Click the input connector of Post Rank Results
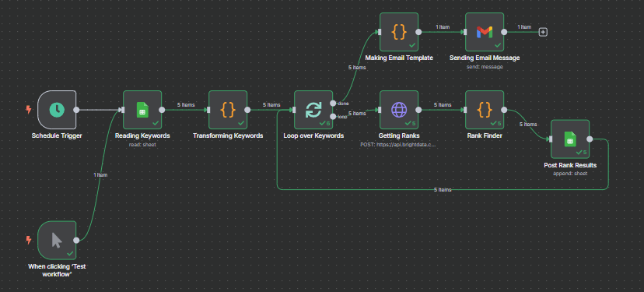The width and height of the screenshot is (644, 292). (x=550, y=139)
